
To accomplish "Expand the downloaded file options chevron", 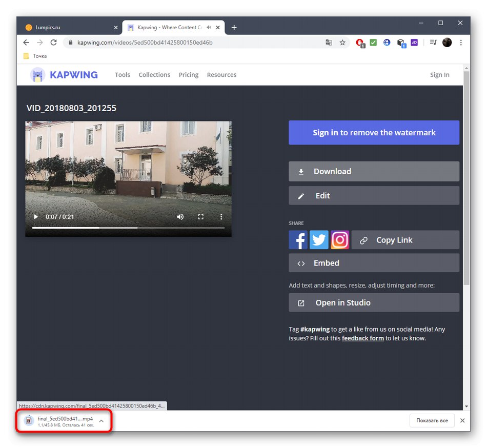I will (x=102, y=421).
